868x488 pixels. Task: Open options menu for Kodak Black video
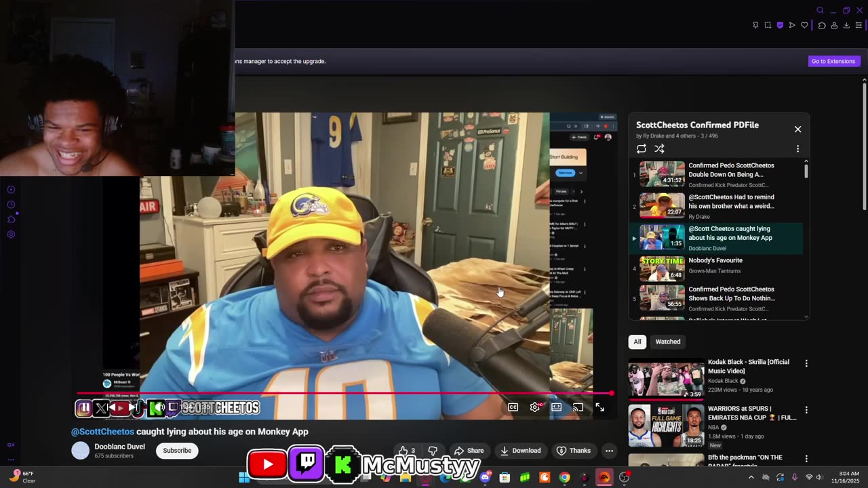[x=806, y=363]
